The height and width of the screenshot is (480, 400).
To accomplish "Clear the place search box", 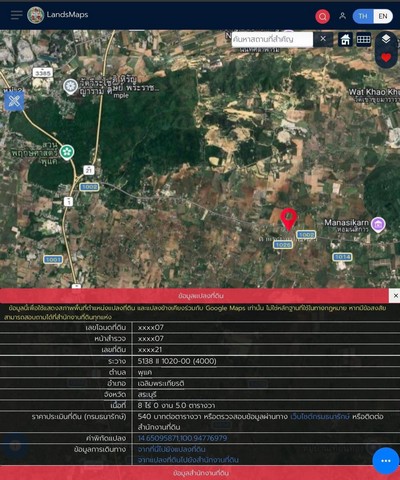I will [x=323, y=39].
